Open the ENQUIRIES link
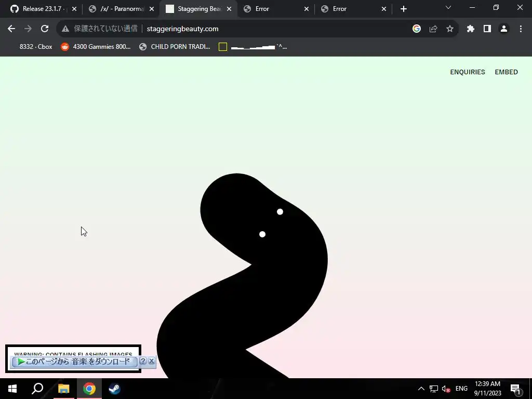This screenshot has width=532, height=399. tap(468, 72)
